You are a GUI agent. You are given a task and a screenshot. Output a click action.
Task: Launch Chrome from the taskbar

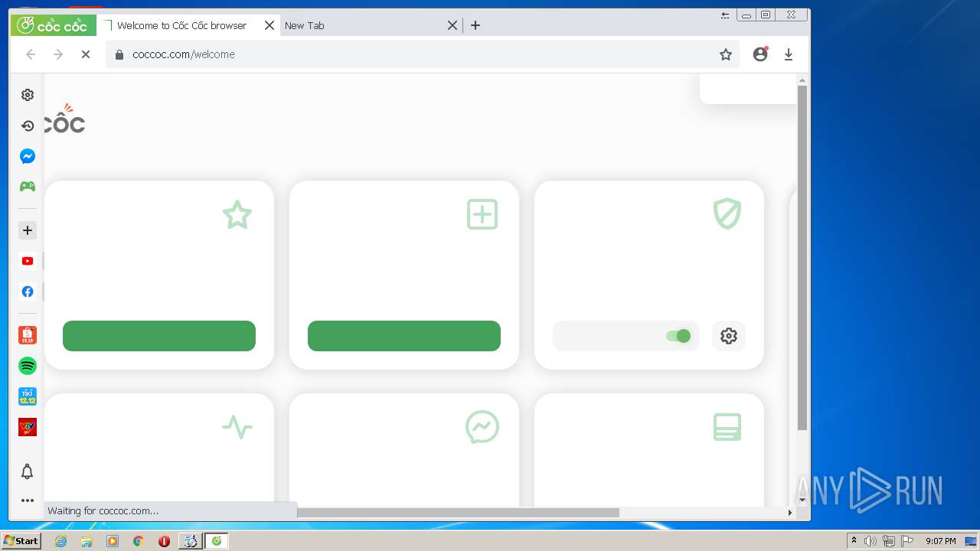coord(138,541)
